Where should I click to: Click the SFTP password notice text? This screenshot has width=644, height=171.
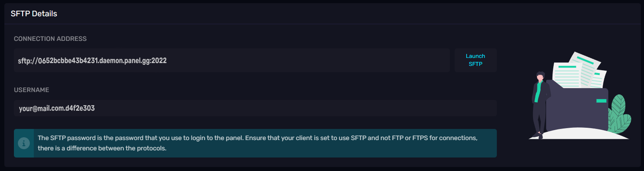257,138
